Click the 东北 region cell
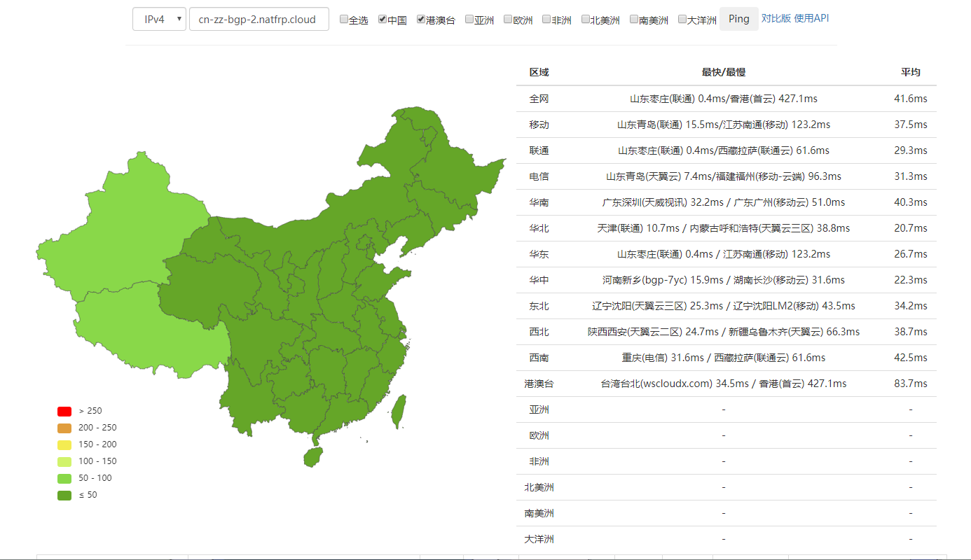This screenshot has width=971, height=560. [539, 306]
